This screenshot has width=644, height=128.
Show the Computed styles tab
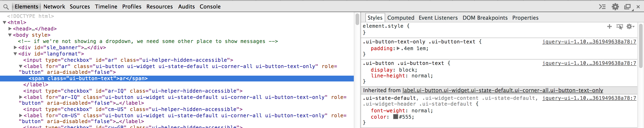(x=401, y=18)
